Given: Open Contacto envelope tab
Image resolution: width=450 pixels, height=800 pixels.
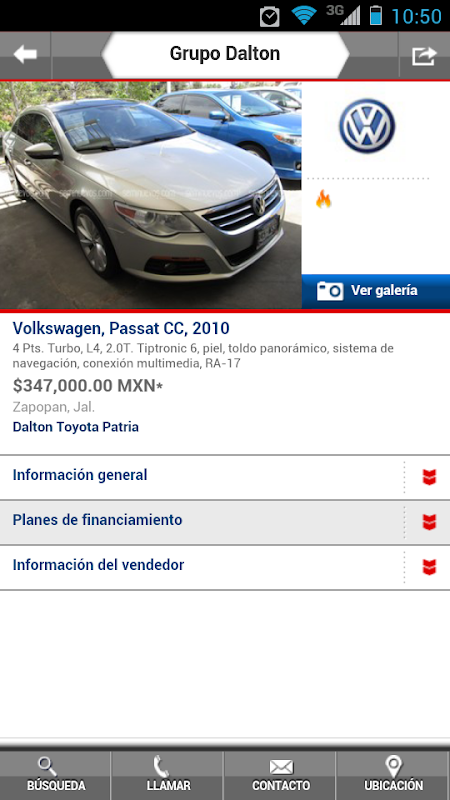Looking at the screenshot, I should 280,774.
